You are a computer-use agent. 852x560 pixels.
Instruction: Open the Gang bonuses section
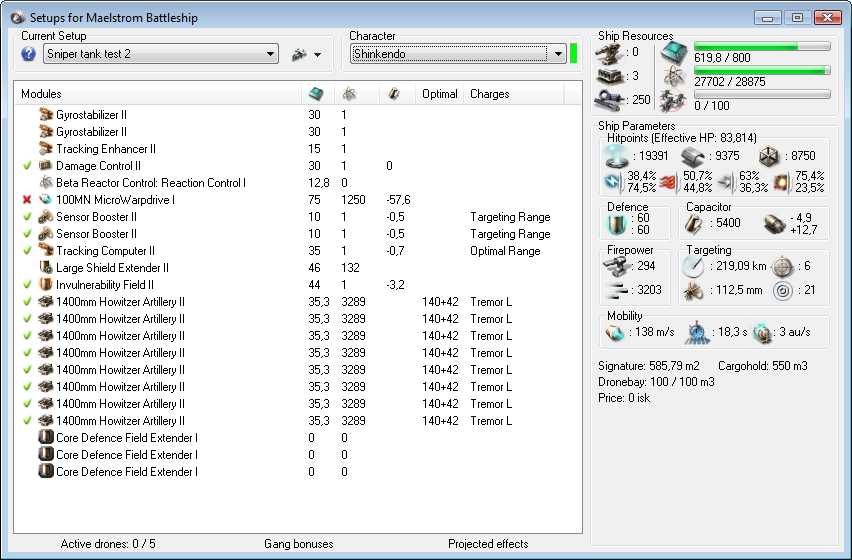pyautogui.click(x=298, y=544)
